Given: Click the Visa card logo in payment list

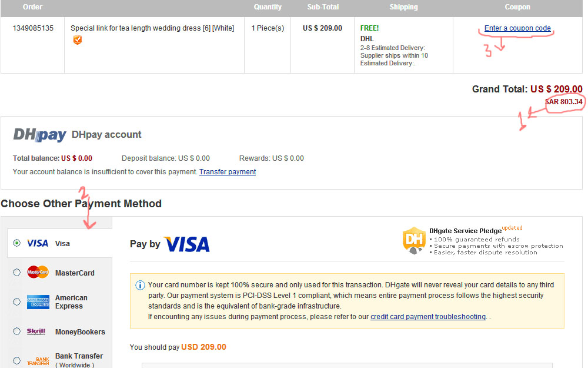Looking at the screenshot, I should pyautogui.click(x=38, y=243).
